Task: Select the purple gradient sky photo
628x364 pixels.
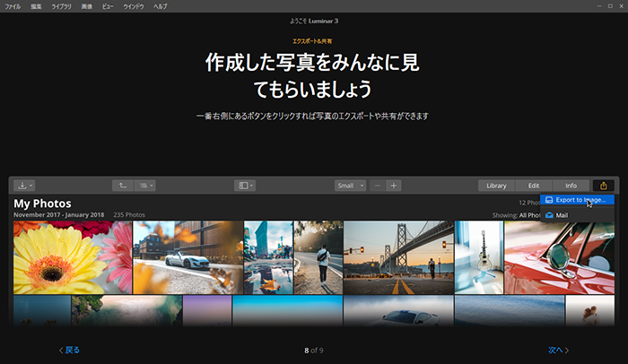Action: pos(207,310)
